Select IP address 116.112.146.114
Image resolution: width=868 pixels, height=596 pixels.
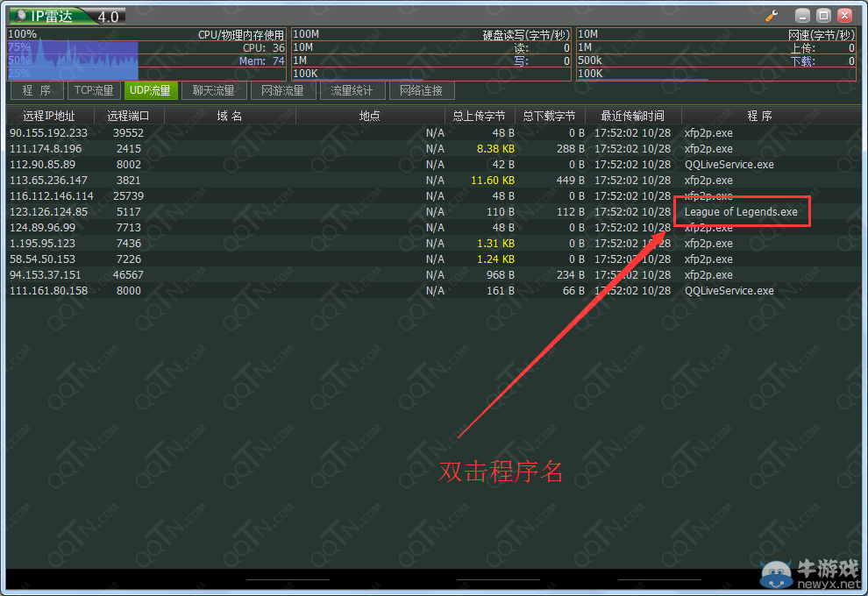click(x=52, y=196)
